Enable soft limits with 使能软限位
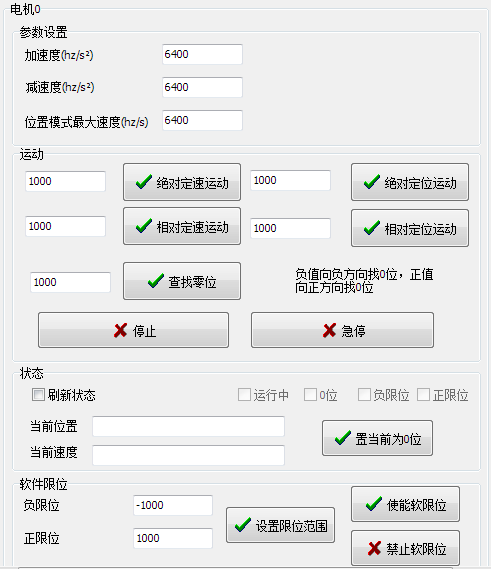Screen dimensions: 491x569 click(405, 504)
